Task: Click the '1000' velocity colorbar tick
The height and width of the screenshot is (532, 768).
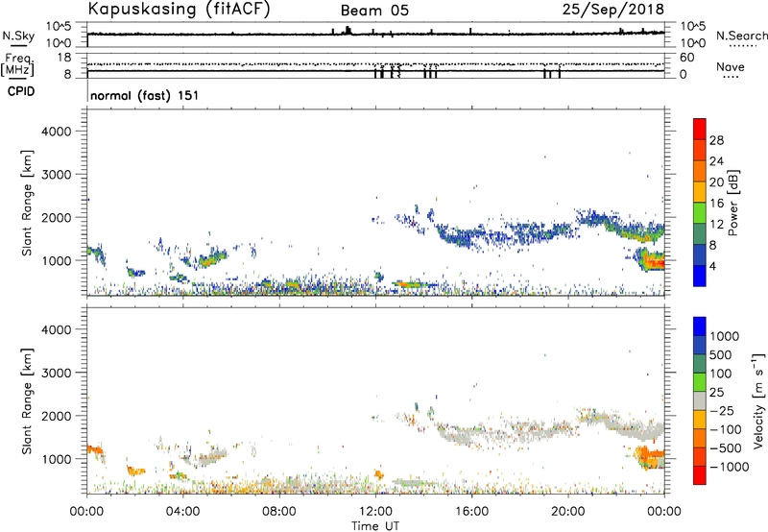Action: (x=725, y=336)
